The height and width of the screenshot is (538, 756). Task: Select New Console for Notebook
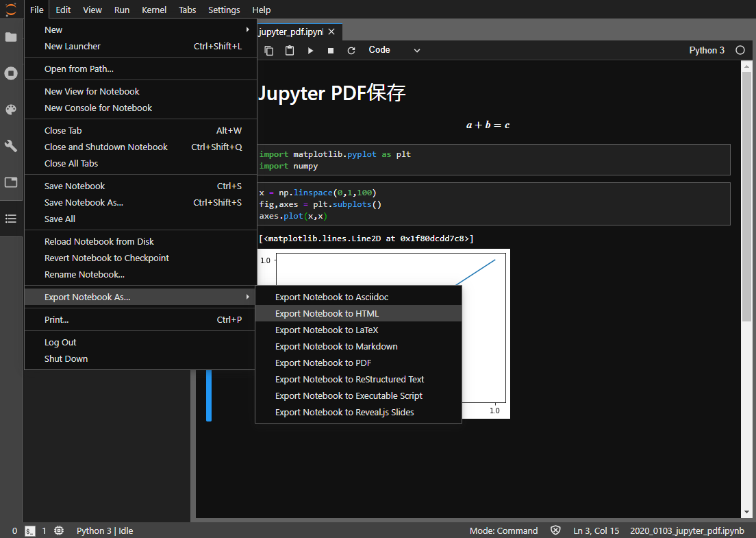pyautogui.click(x=140, y=108)
